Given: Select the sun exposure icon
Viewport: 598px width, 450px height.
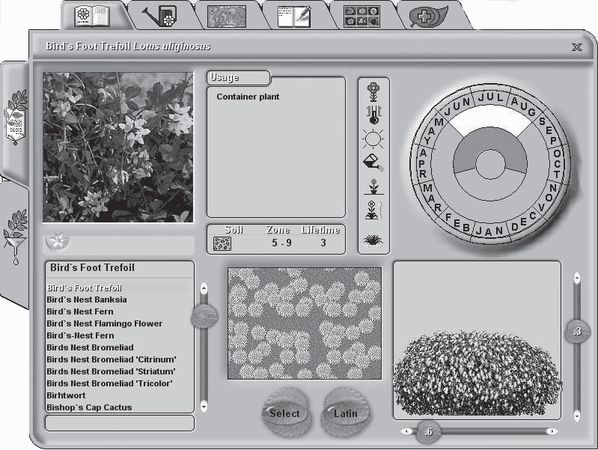Looking at the screenshot, I should [373, 139].
